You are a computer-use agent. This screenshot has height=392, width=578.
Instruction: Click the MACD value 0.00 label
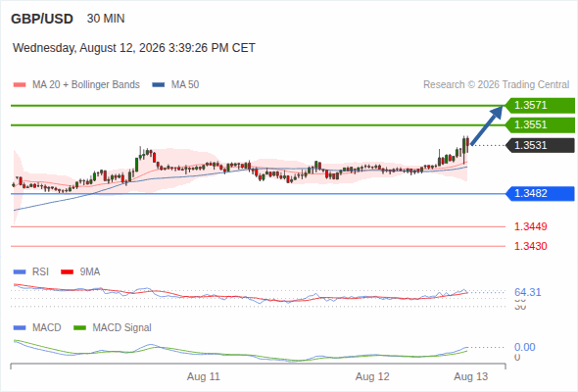525,347
